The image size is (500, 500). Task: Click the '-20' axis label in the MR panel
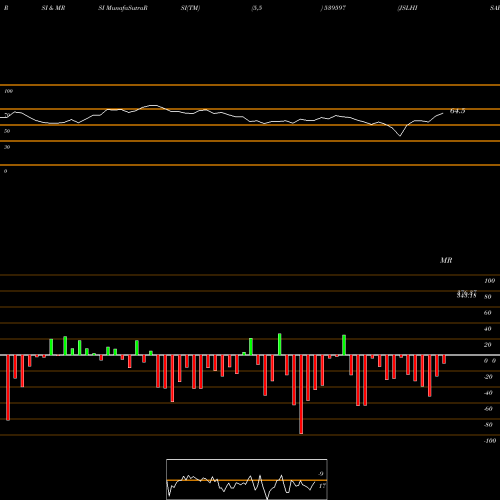pos(488,377)
